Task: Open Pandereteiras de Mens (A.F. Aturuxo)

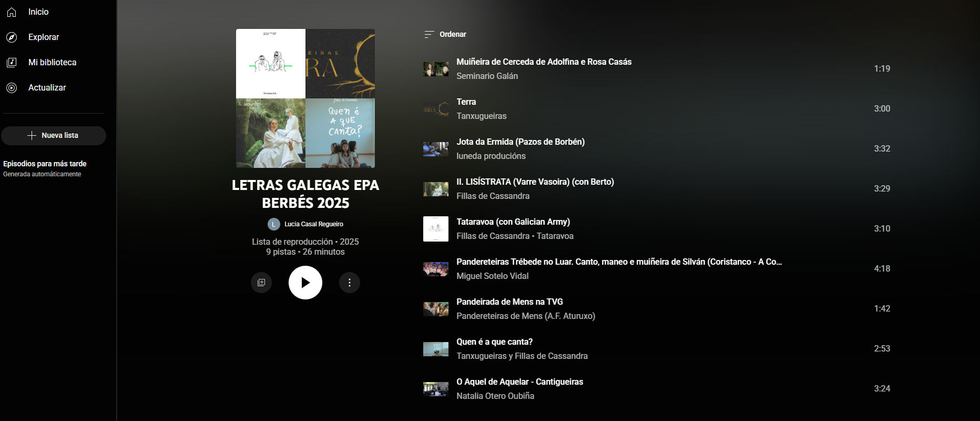Action: [526, 316]
